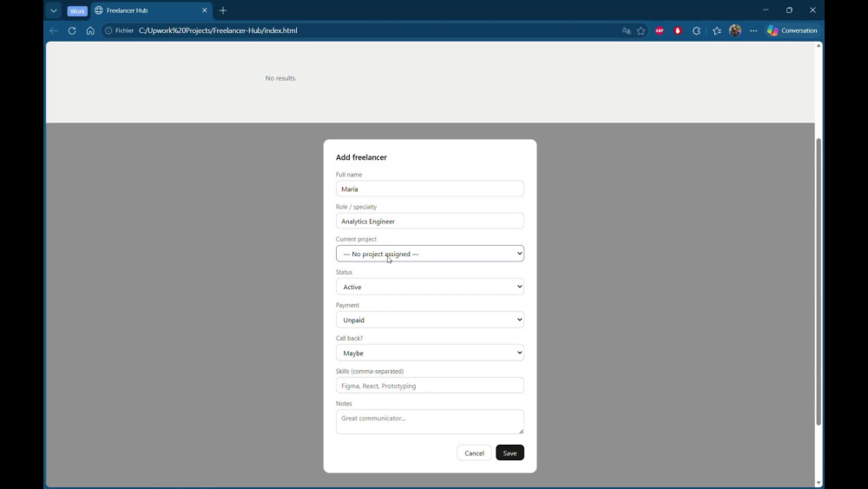Click the page vertical scrollbar thumb
This screenshot has width=868, height=489.
click(819, 281)
